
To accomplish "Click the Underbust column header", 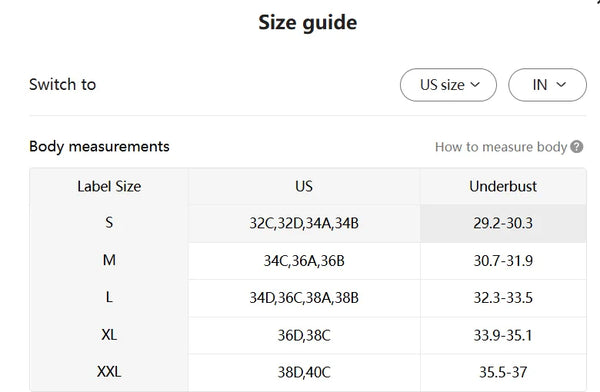I will tap(503, 186).
